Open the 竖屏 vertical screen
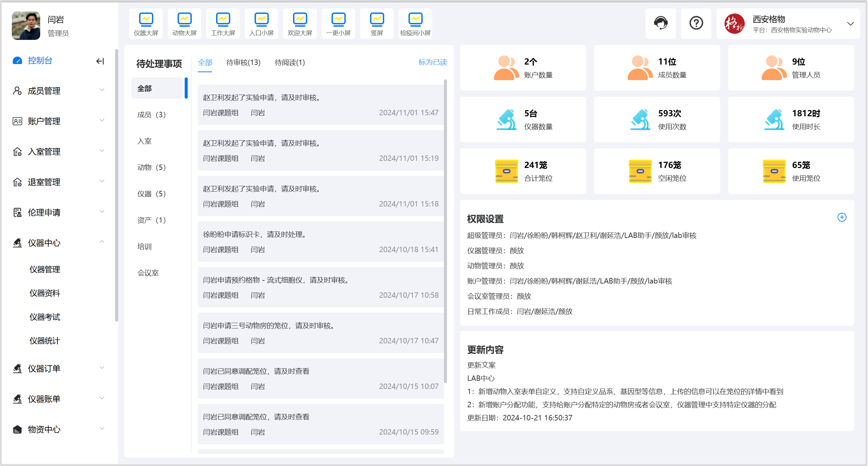 [x=376, y=24]
